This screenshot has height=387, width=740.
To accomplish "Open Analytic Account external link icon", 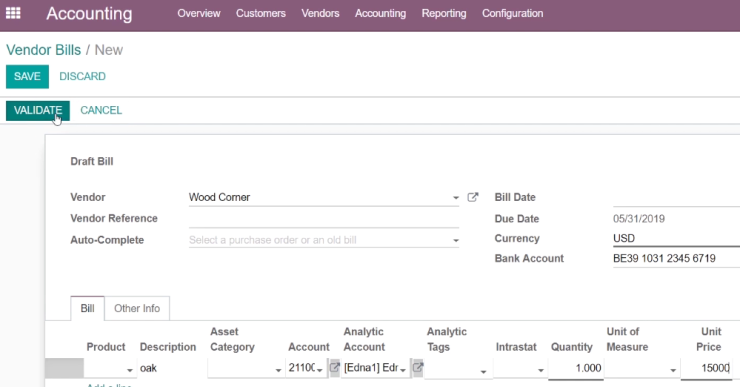I will (x=418, y=367).
